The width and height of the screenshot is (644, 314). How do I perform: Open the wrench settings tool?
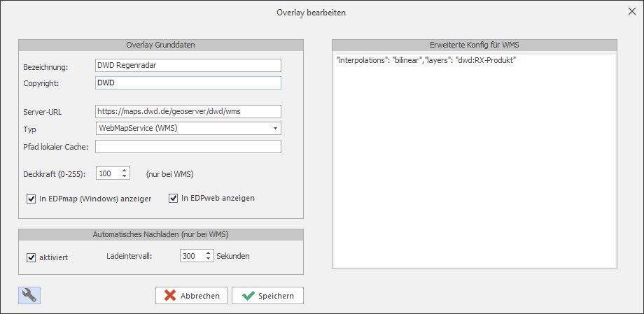(29, 296)
